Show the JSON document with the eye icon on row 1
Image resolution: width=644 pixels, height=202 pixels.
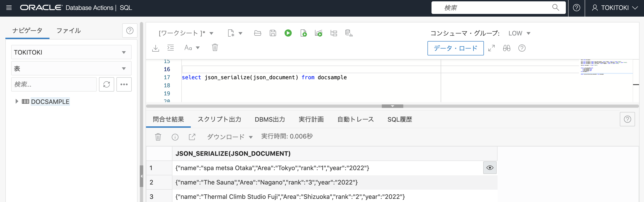pos(490,168)
